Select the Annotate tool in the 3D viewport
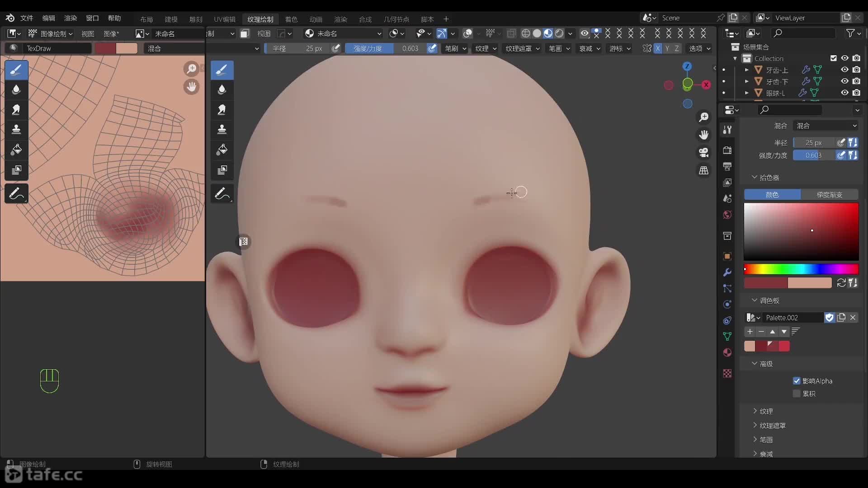Screen dimensions: 868x488 coord(222,194)
